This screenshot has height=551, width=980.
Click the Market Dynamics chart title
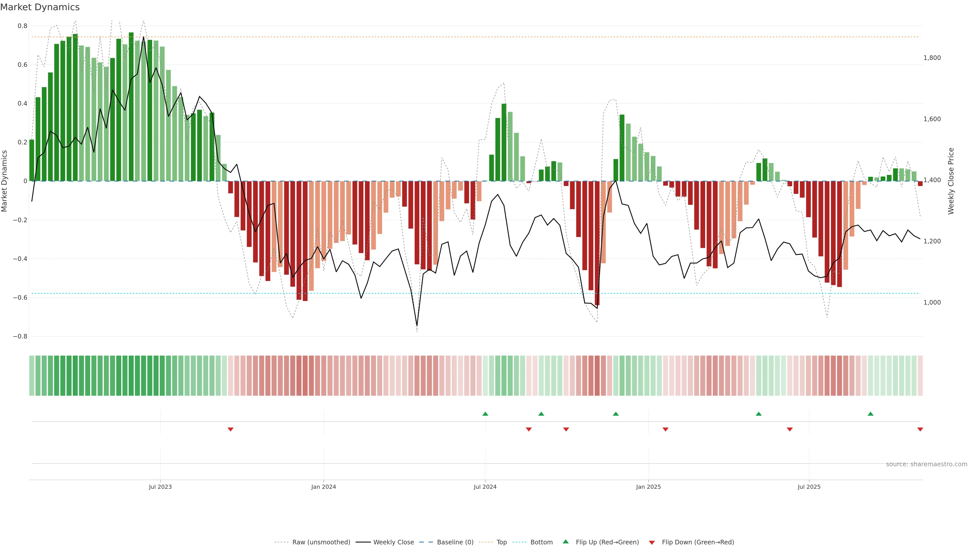point(40,7)
